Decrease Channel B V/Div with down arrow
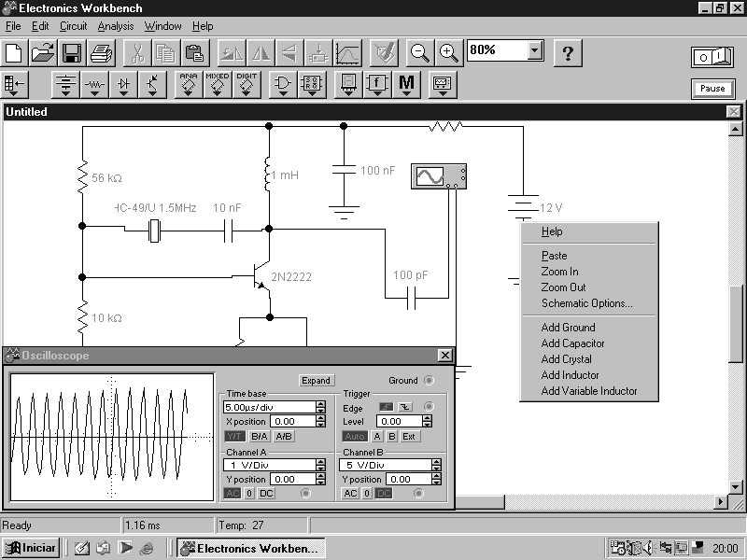Image resolution: width=747 pixels, height=560 pixels. pyautogui.click(x=437, y=469)
